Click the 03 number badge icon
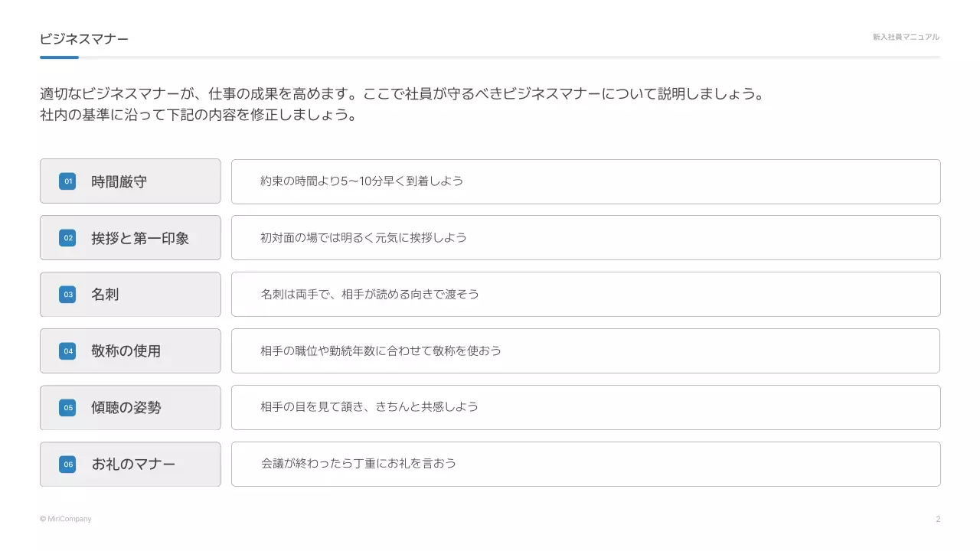This screenshot has height=551, width=980. pyautogui.click(x=67, y=295)
